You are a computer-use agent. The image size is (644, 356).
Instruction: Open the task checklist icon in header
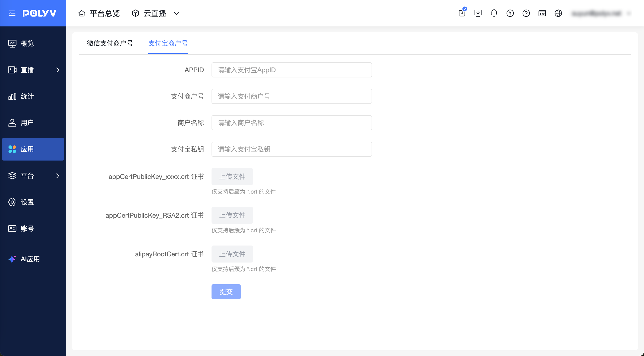462,13
